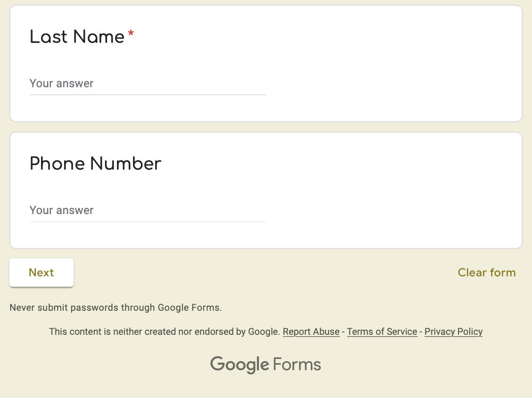Click the Phone Number question title

(95, 164)
